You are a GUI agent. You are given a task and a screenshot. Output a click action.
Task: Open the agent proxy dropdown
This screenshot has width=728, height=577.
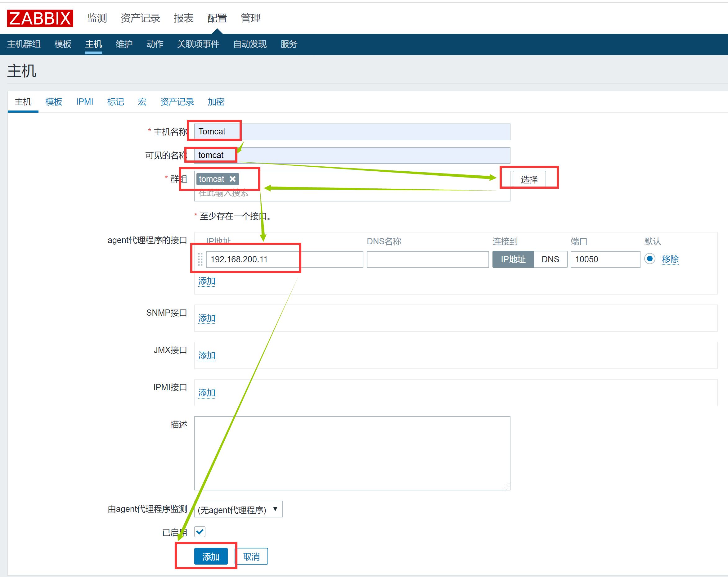pos(238,509)
